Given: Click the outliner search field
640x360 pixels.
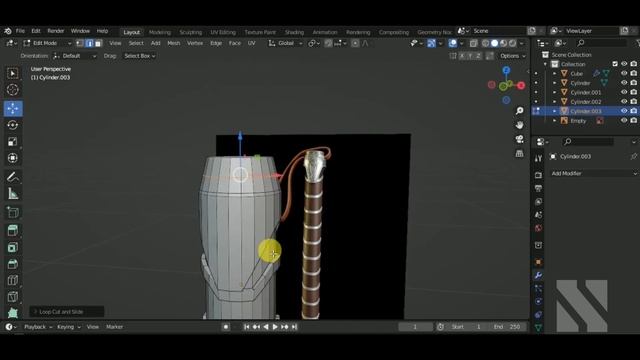Looking at the screenshot, I should coord(601,43).
